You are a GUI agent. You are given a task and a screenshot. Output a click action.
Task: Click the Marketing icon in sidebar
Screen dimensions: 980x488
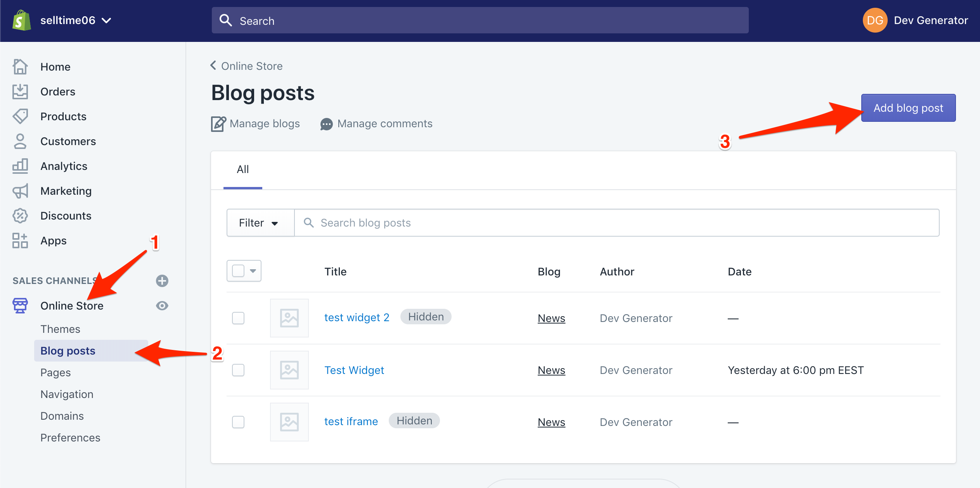(23, 190)
